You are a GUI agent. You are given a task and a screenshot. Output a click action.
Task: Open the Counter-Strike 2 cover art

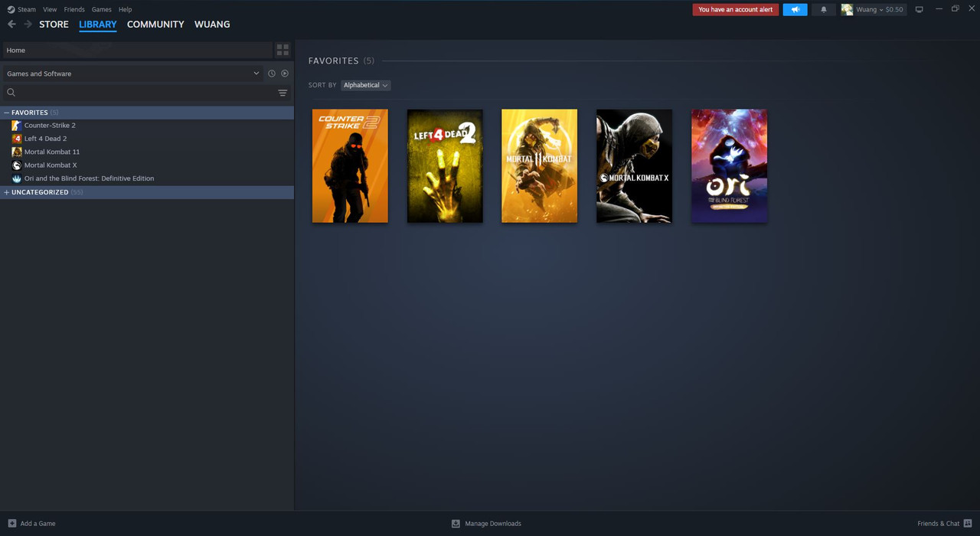[350, 166]
